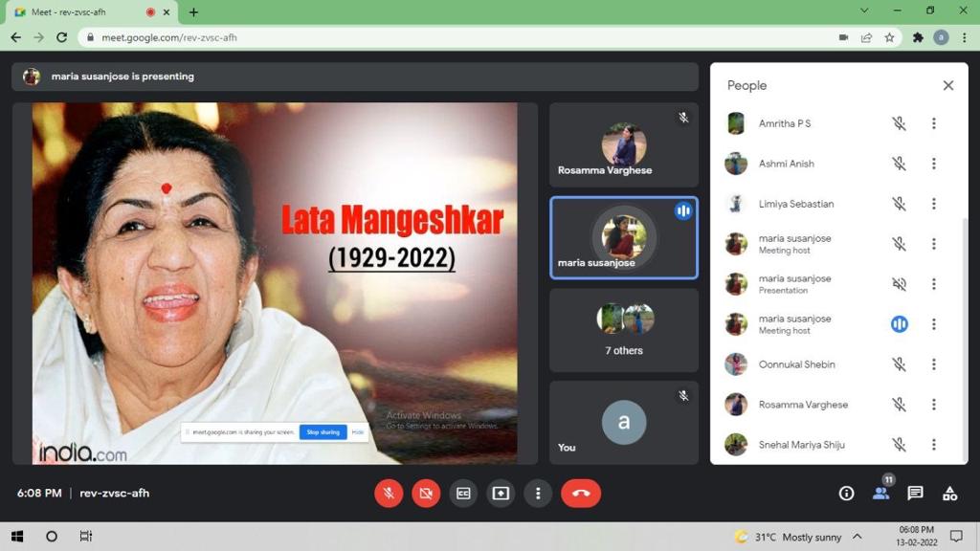Bookmark this page with star icon

pos(889,37)
